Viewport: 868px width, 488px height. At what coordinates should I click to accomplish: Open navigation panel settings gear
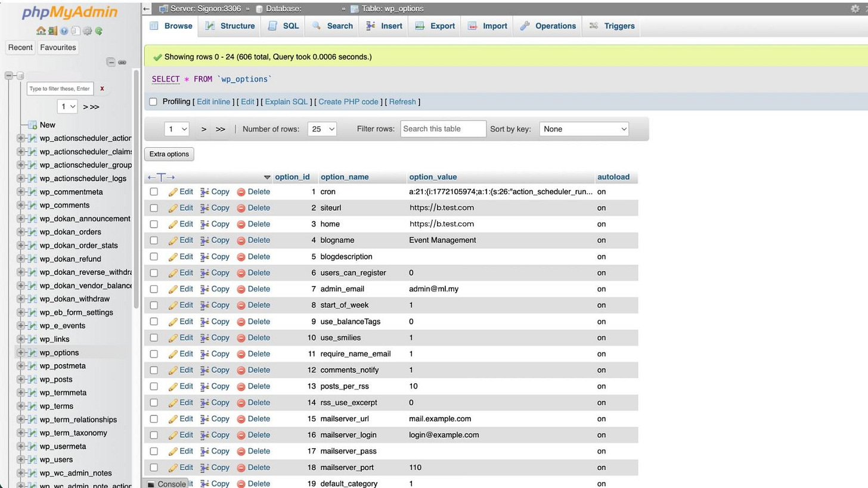click(x=87, y=30)
